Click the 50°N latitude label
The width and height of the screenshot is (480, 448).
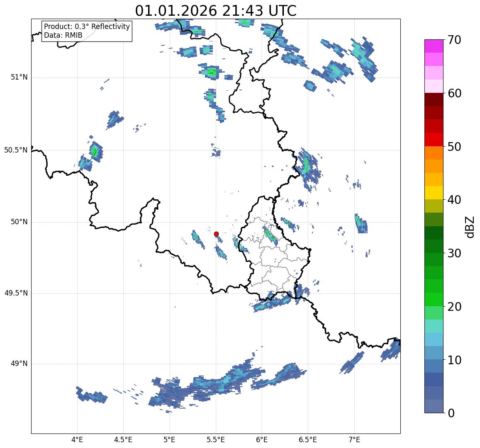(19, 222)
